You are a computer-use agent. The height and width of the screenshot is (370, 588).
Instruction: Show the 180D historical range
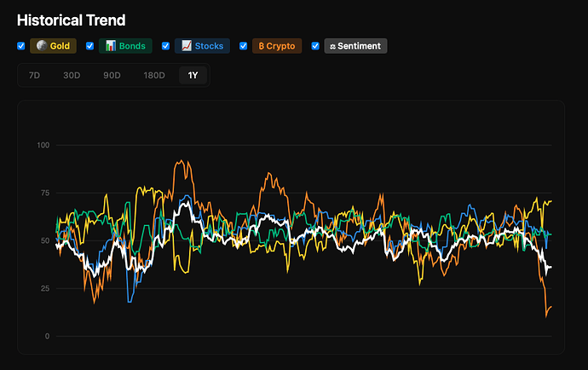[x=154, y=75]
